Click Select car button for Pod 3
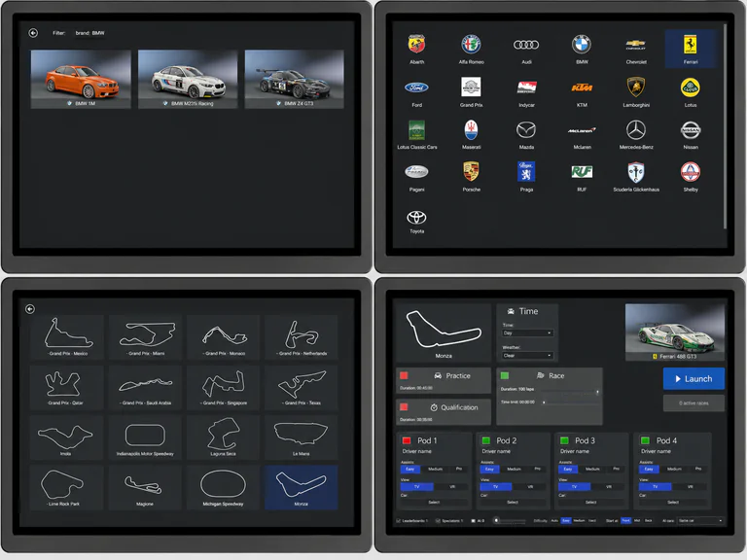This screenshot has height=560, width=747. [591, 503]
